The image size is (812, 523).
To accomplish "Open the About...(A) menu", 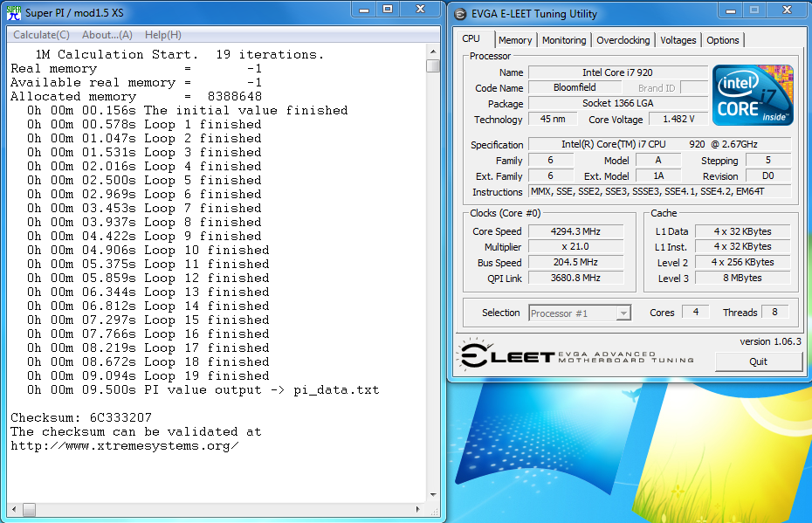I will point(107,35).
